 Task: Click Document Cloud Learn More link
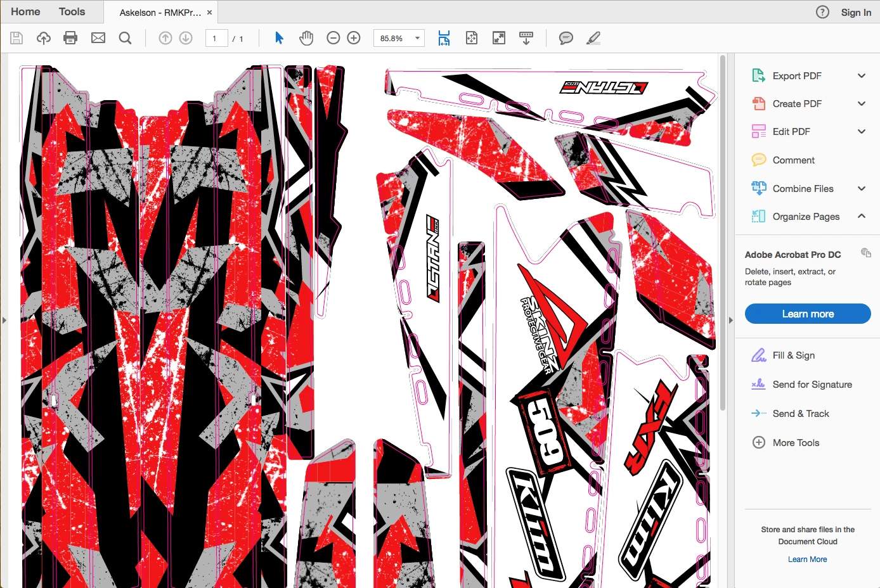[x=808, y=559]
